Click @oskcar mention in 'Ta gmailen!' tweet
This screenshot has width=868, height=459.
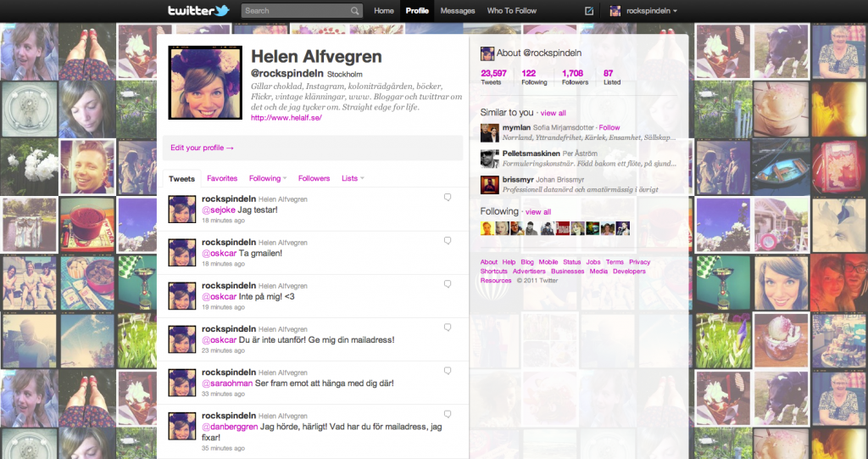point(219,254)
